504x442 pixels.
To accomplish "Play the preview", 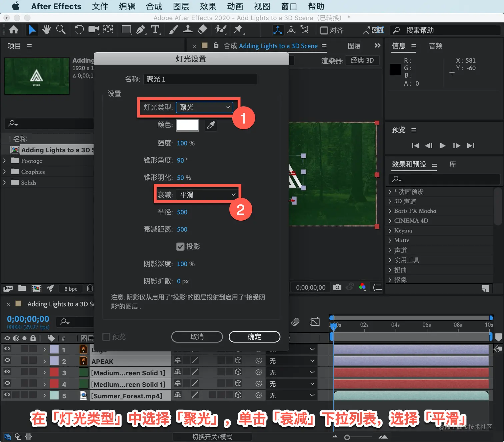I will (x=443, y=146).
